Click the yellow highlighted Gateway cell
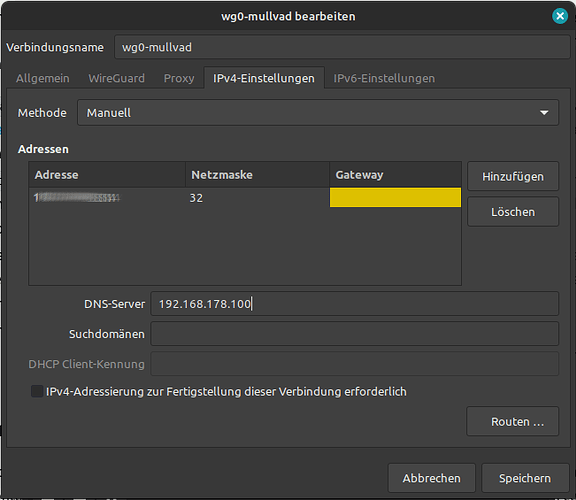This screenshot has height=500, width=576. 395,198
